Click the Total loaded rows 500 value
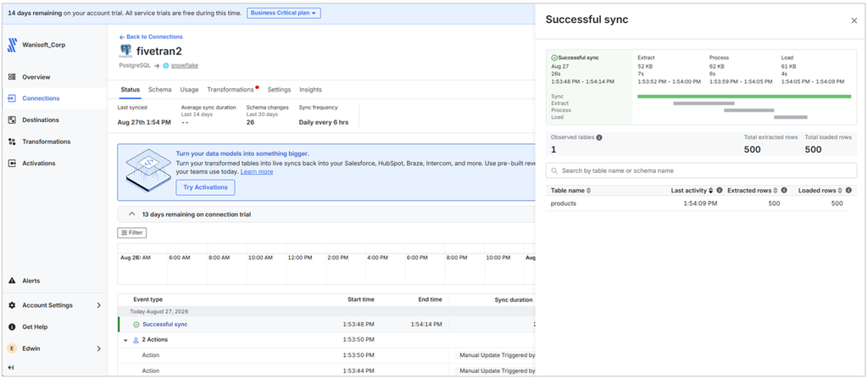868x379 pixels. (x=813, y=149)
